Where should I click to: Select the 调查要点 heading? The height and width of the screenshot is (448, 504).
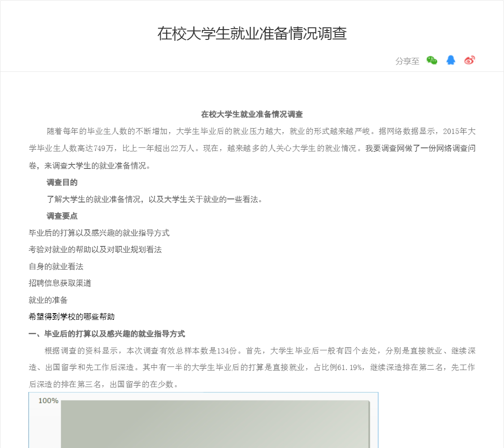click(62, 216)
